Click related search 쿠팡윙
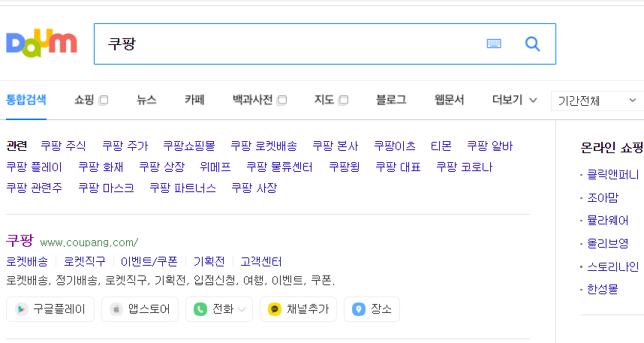644x343 pixels. tap(345, 167)
